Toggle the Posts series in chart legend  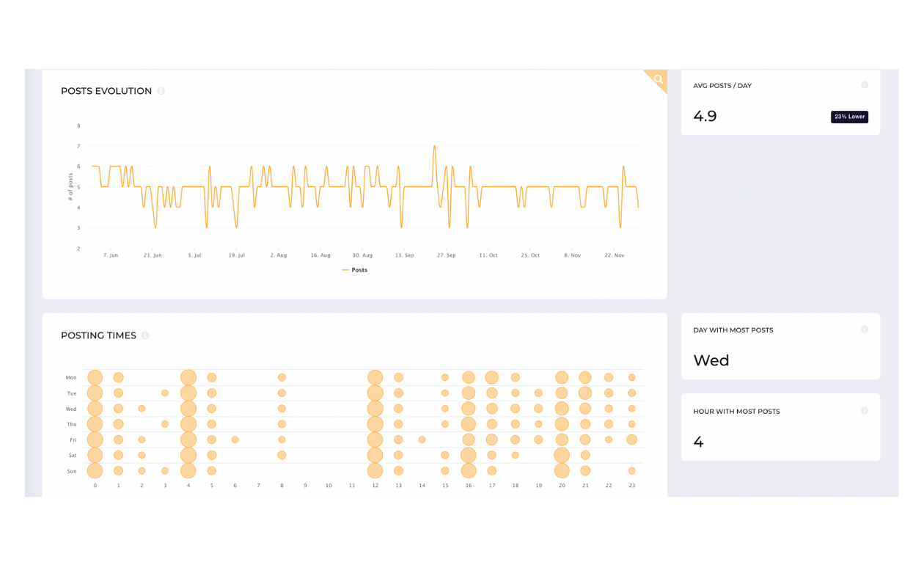[355, 270]
